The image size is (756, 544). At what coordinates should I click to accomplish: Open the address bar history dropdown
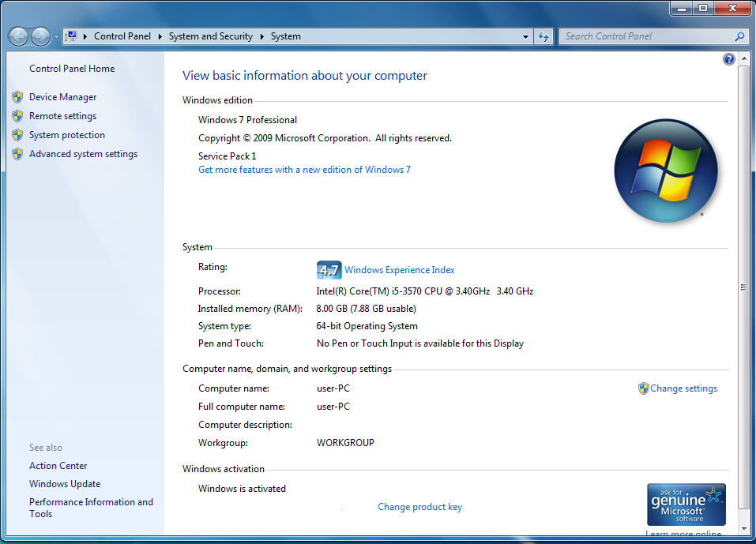(525, 36)
